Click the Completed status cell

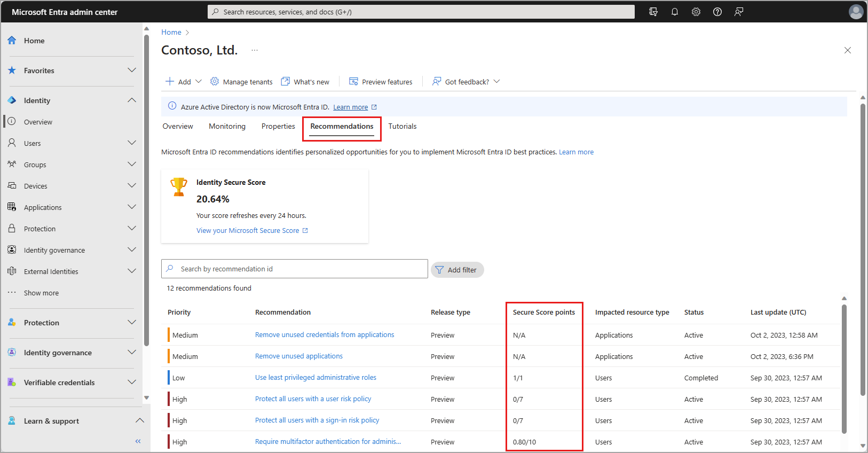[x=701, y=378]
